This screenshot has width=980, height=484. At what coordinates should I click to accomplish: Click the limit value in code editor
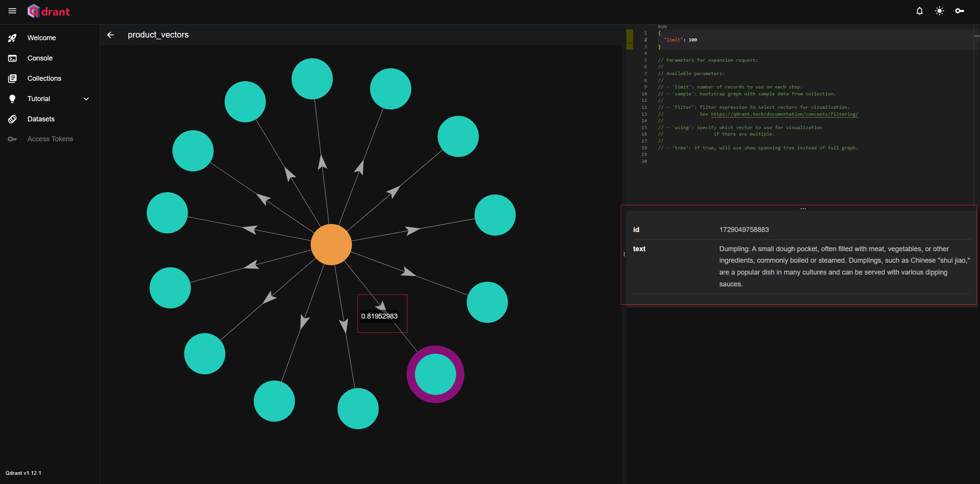click(x=693, y=40)
